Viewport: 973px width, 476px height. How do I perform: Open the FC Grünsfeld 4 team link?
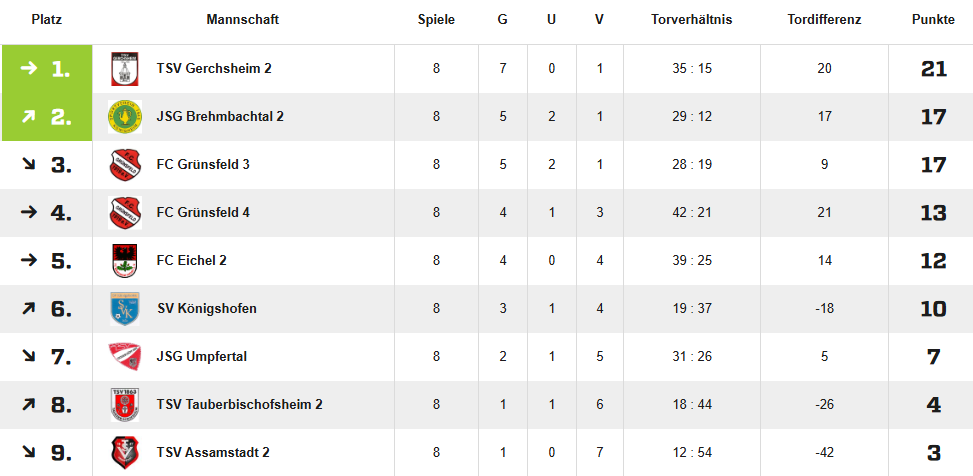pyautogui.click(x=203, y=213)
